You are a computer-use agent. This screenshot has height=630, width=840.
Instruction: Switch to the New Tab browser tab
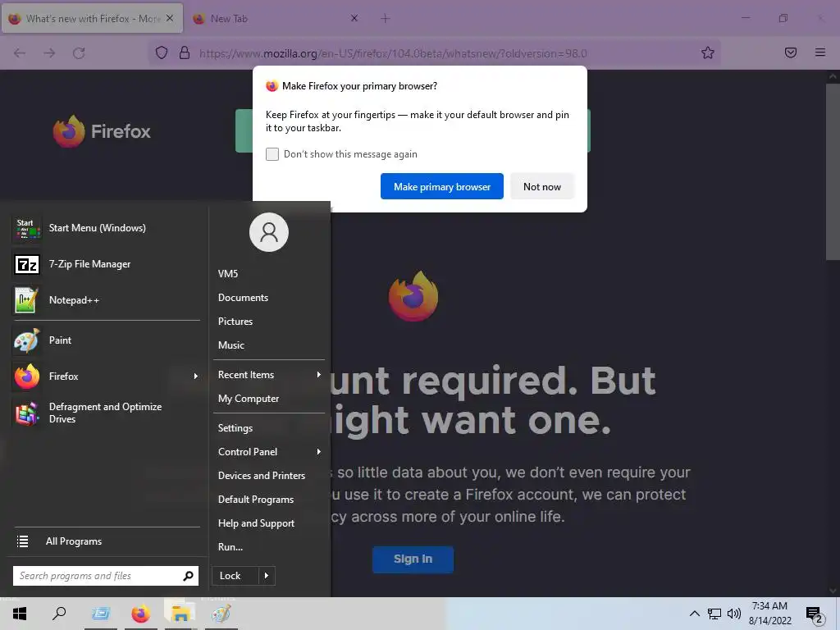click(x=276, y=19)
